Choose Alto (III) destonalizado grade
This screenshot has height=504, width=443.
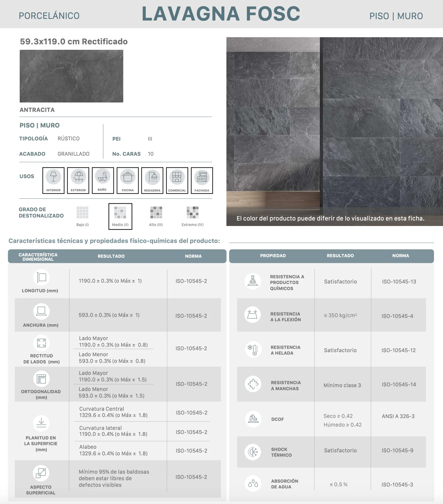[x=156, y=216]
